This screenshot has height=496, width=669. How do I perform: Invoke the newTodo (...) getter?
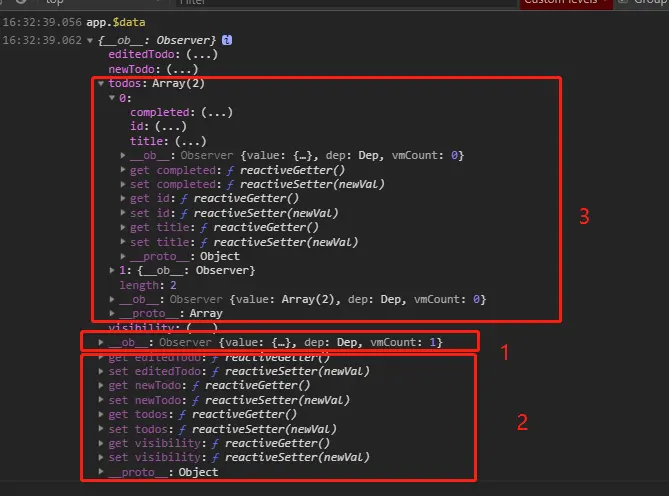click(x=182, y=69)
